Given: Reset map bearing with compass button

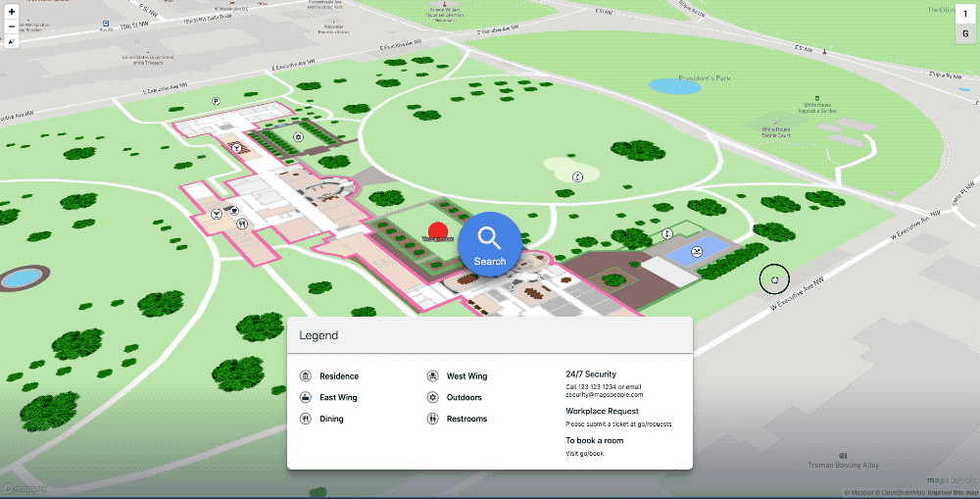Looking at the screenshot, I should [x=11, y=42].
